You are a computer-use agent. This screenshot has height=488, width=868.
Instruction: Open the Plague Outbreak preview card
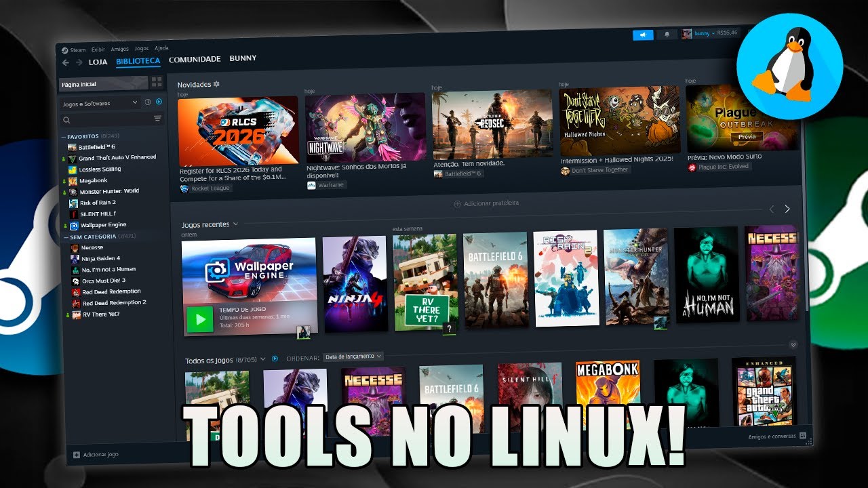pyautogui.click(x=741, y=118)
